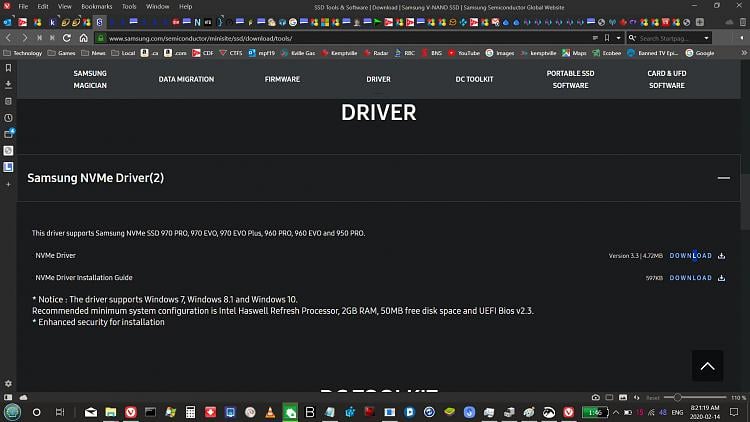Go back to the previous page
The width and height of the screenshot is (750, 422).
(9, 38)
